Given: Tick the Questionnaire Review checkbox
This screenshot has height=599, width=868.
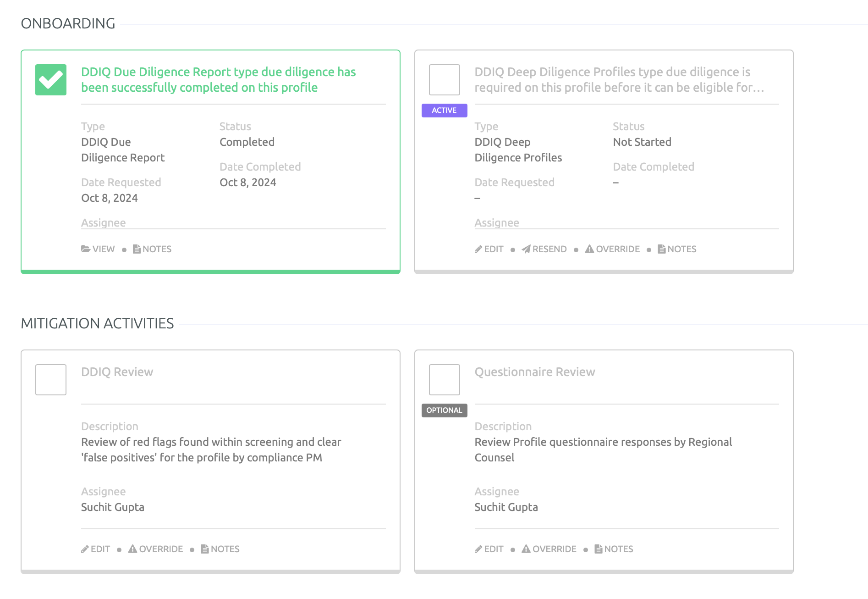Looking at the screenshot, I should tap(444, 380).
